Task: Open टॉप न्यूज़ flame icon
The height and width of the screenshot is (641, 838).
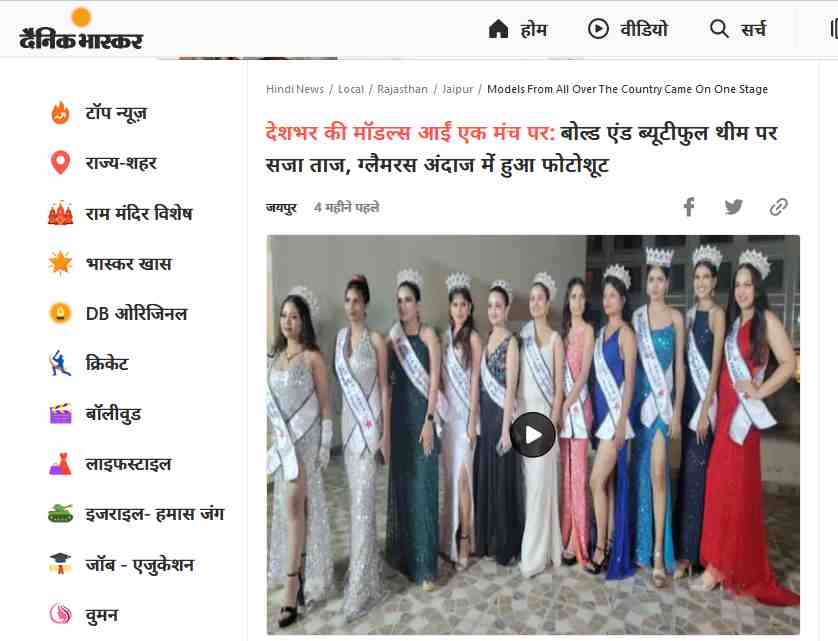Action: 60,113
